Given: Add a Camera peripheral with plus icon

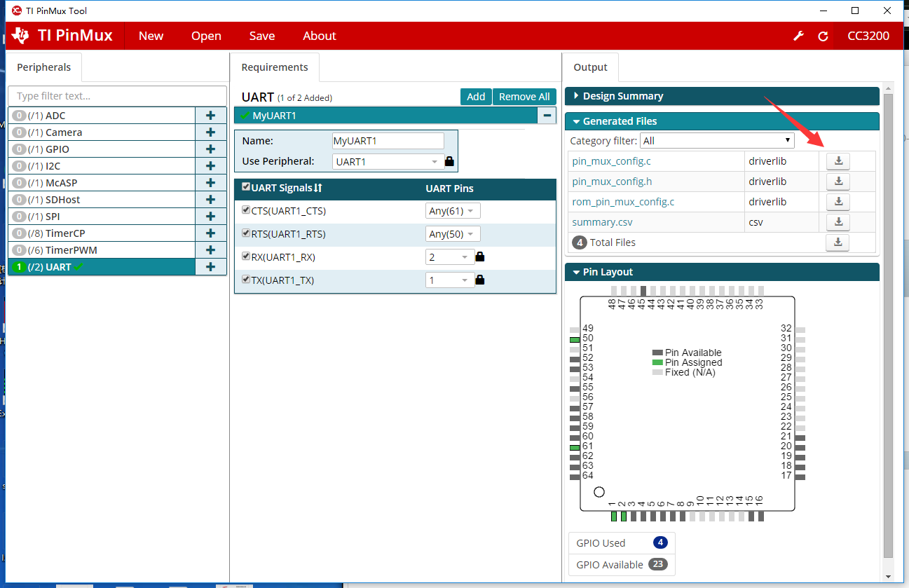Looking at the screenshot, I should tap(210, 132).
